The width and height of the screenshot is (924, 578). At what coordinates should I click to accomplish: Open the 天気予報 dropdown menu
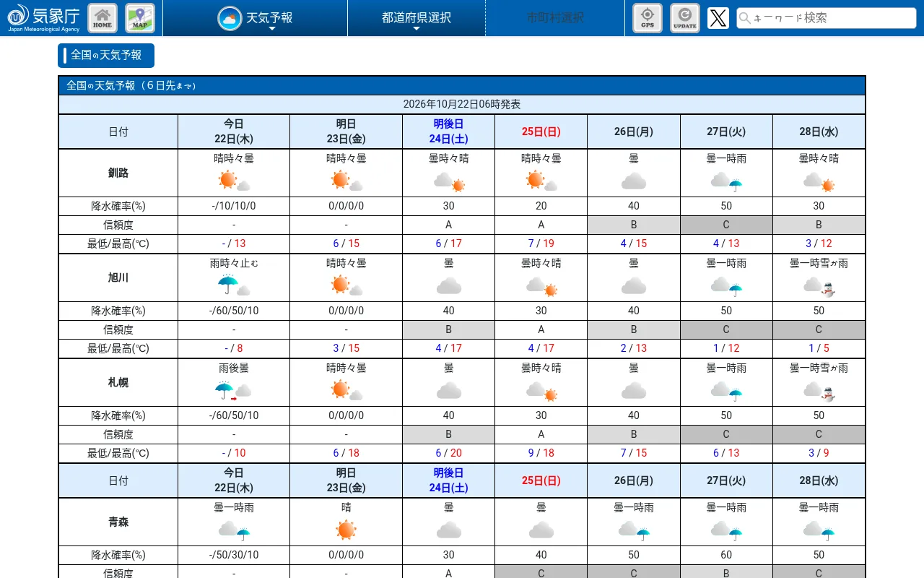pyautogui.click(x=256, y=18)
